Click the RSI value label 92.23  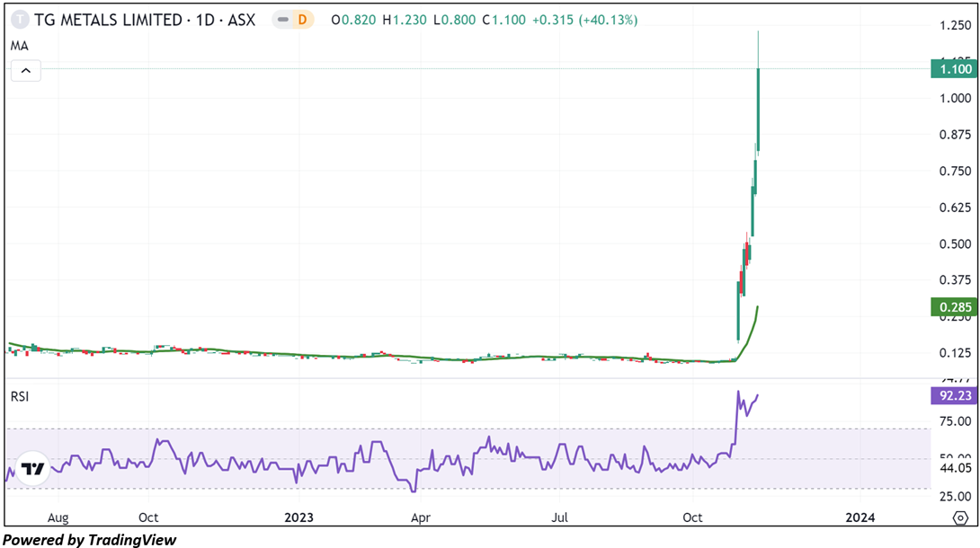[954, 395]
